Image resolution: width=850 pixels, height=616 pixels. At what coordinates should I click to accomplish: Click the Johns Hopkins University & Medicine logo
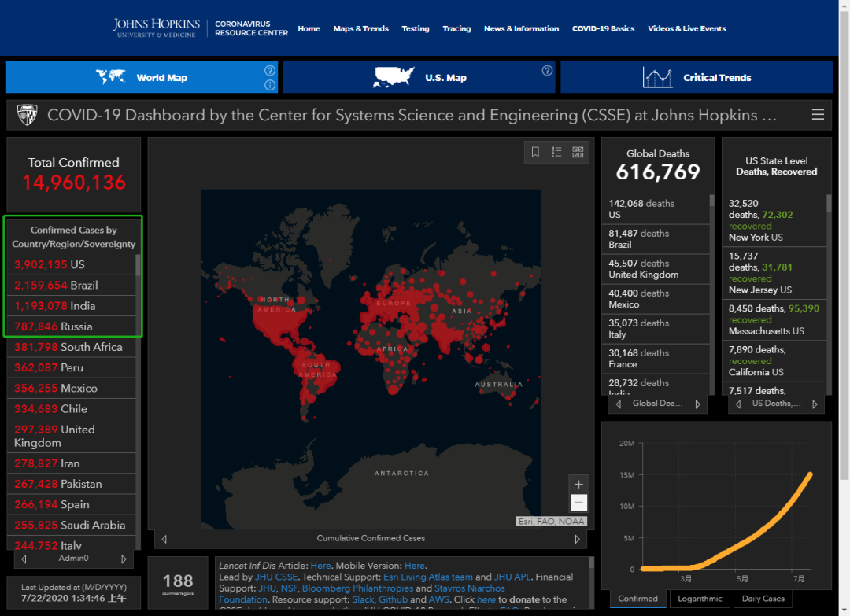click(x=157, y=28)
